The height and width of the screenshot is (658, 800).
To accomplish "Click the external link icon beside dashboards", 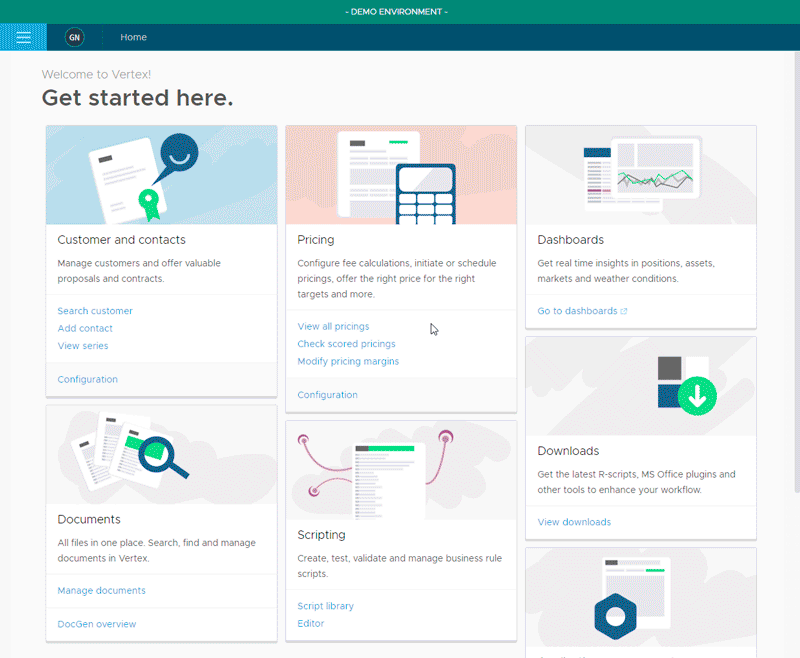I will [623, 311].
